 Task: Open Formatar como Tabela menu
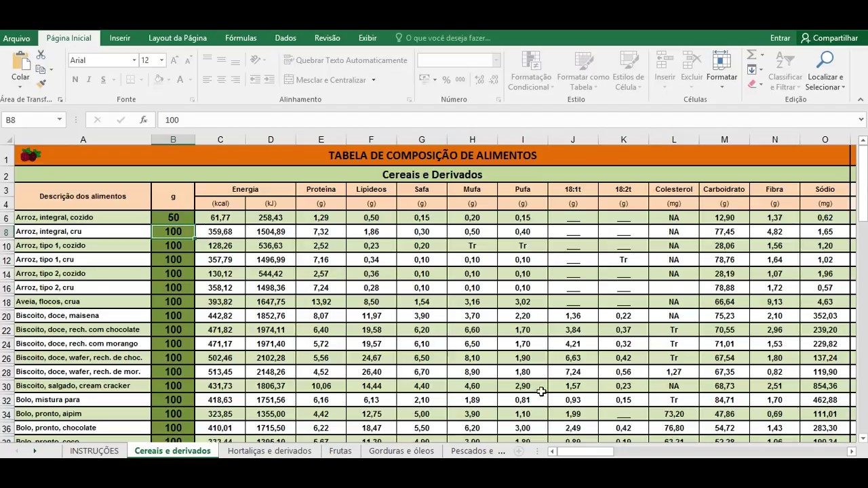(583, 71)
